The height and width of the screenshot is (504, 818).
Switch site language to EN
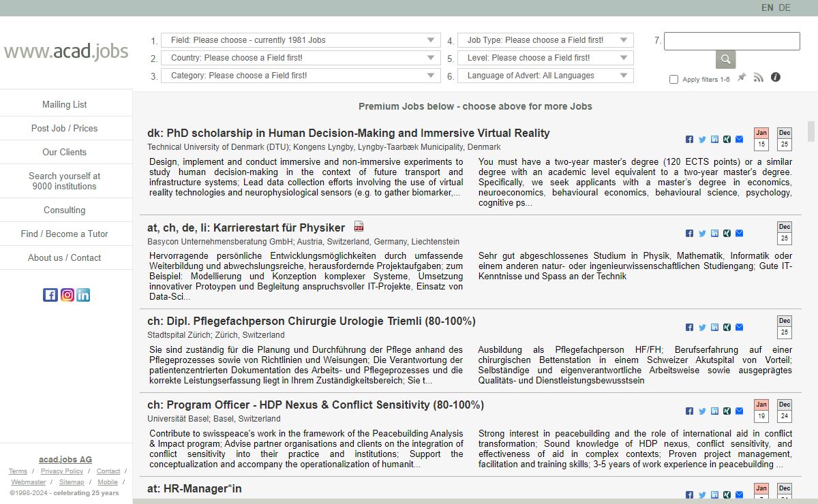click(x=768, y=7)
